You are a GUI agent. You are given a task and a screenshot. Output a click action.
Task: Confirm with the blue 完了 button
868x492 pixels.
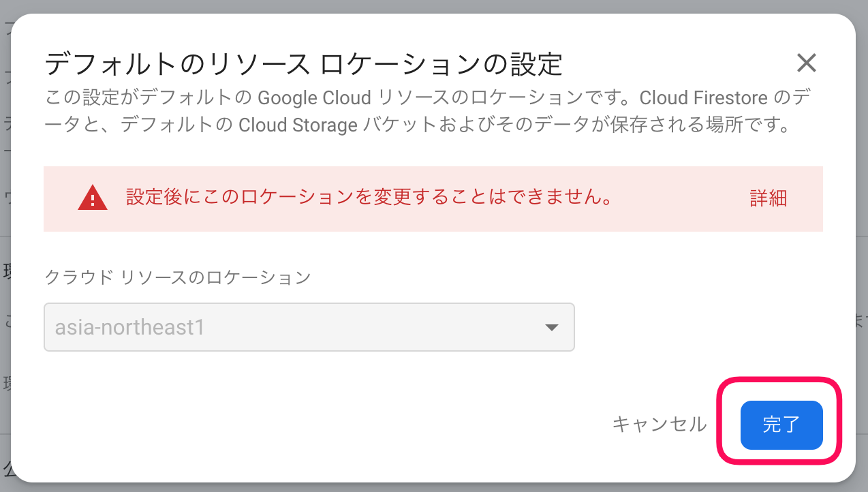(x=781, y=425)
